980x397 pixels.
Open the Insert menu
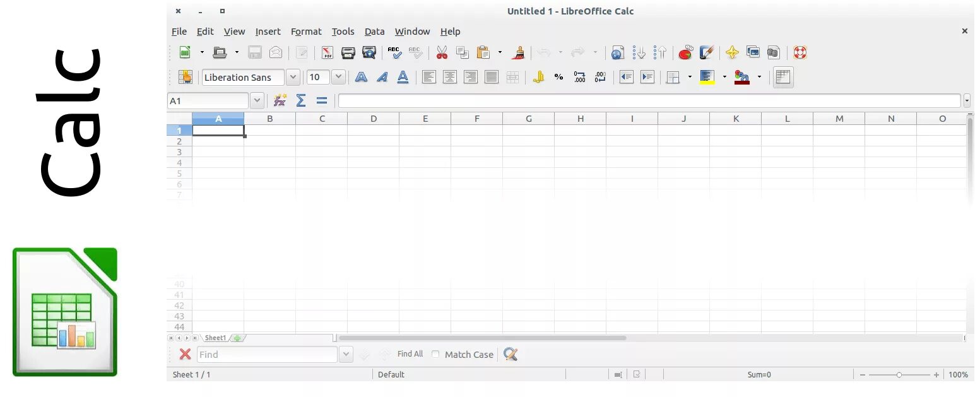click(x=268, y=32)
